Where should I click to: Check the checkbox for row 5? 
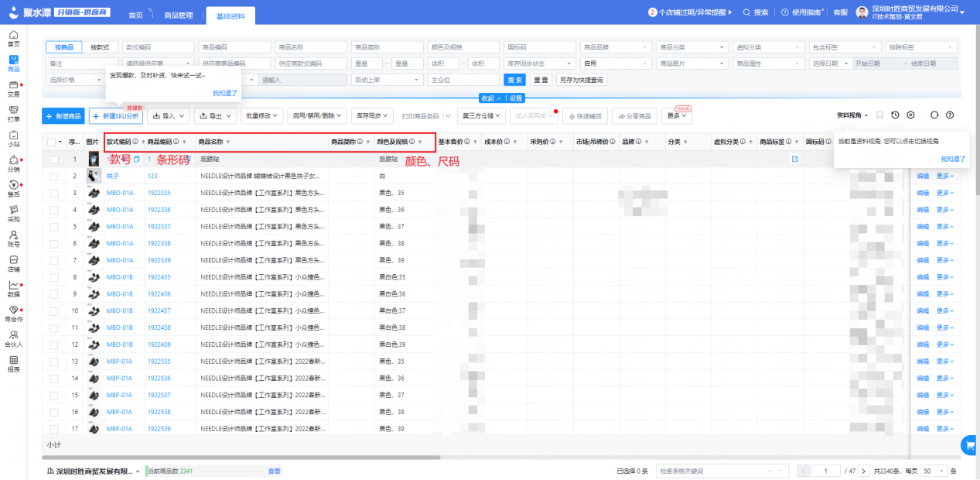point(54,226)
